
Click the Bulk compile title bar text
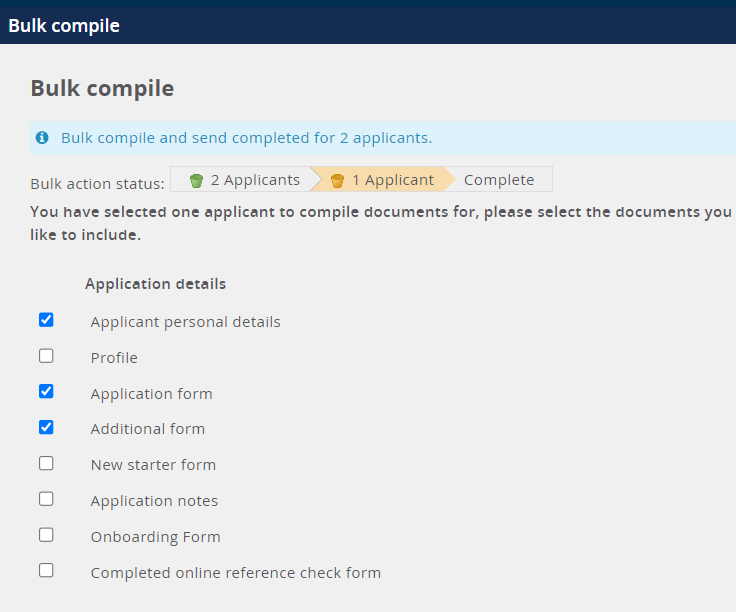point(64,26)
